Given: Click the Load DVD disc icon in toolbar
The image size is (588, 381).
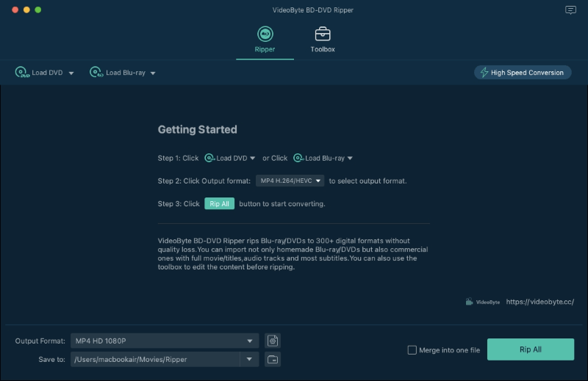Looking at the screenshot, I should pyautogui.click(x=22, y=73).
